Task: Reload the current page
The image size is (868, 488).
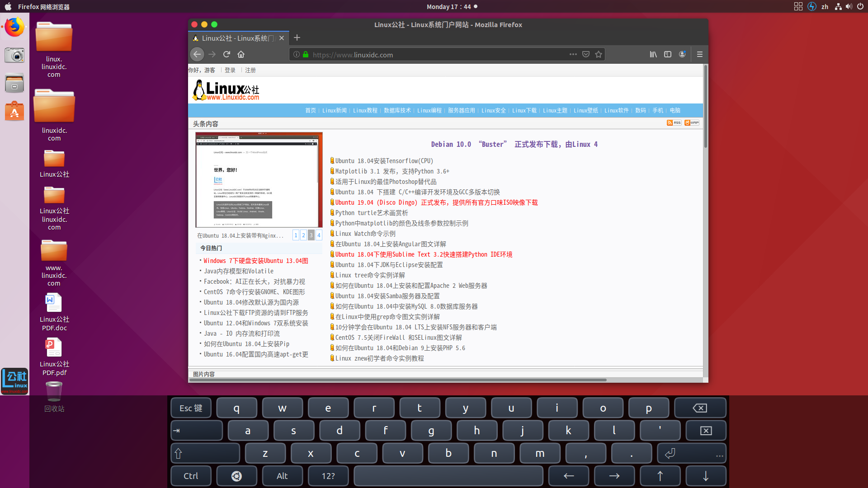Action: coord(226,55)
